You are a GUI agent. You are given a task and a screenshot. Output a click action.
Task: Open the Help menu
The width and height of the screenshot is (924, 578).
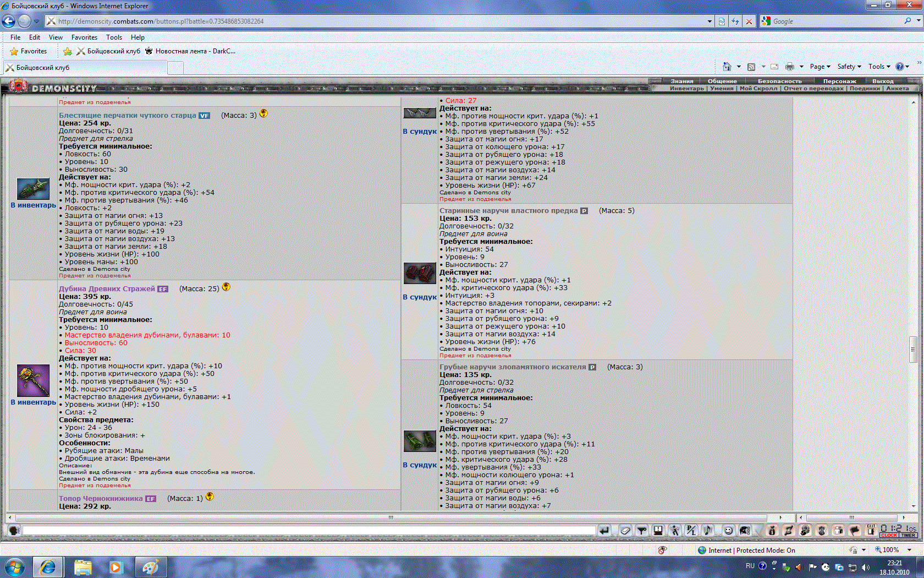pos(137,37)
